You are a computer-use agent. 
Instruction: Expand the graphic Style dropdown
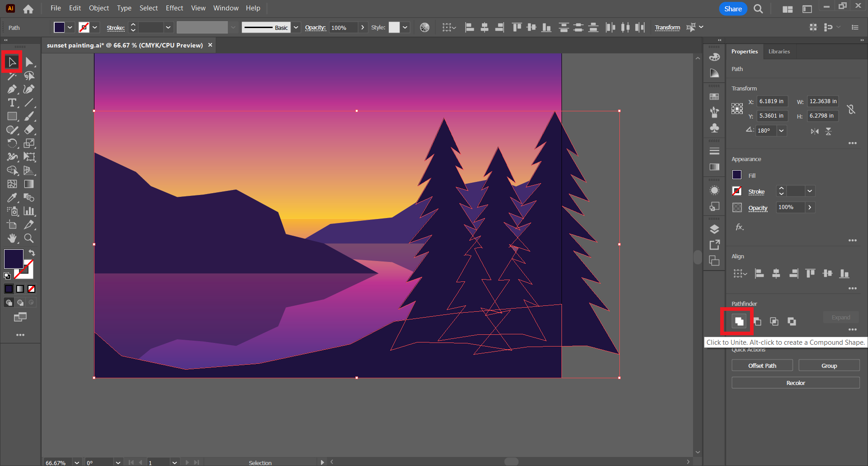(x=405, y=28)
